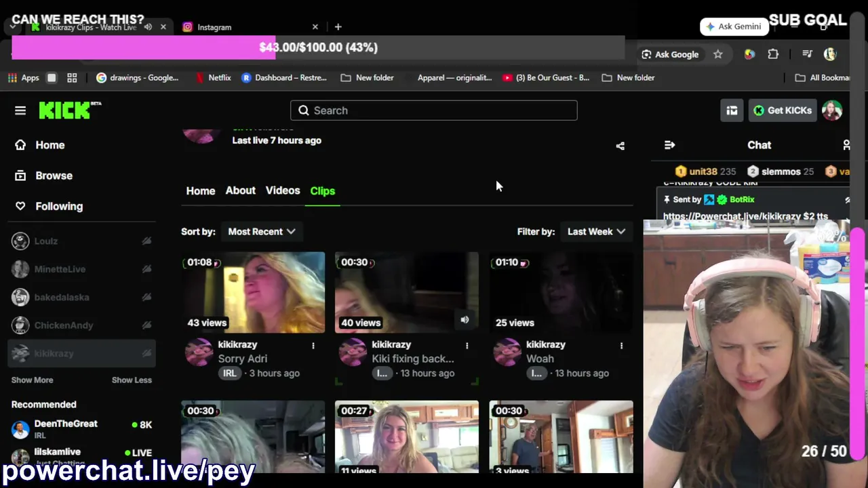Open the browser media controls icon
Image resolution: width=868 pixels, height=488 pixels.
(807, 54)
